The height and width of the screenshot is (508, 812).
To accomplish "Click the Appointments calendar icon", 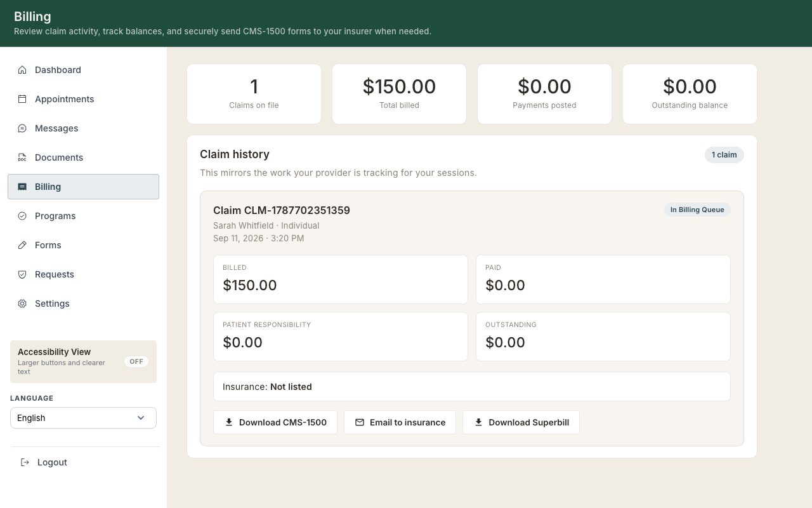I will 22,99.
